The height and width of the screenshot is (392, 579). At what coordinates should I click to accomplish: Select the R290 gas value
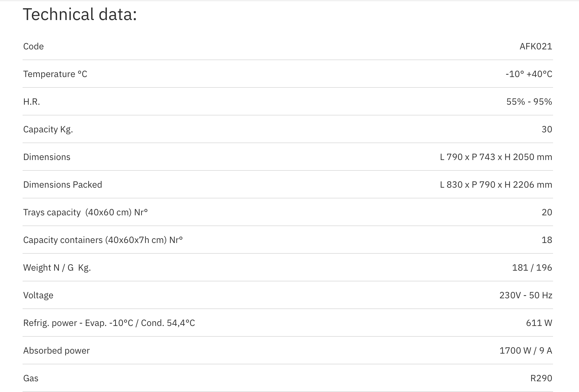[541, 378]
